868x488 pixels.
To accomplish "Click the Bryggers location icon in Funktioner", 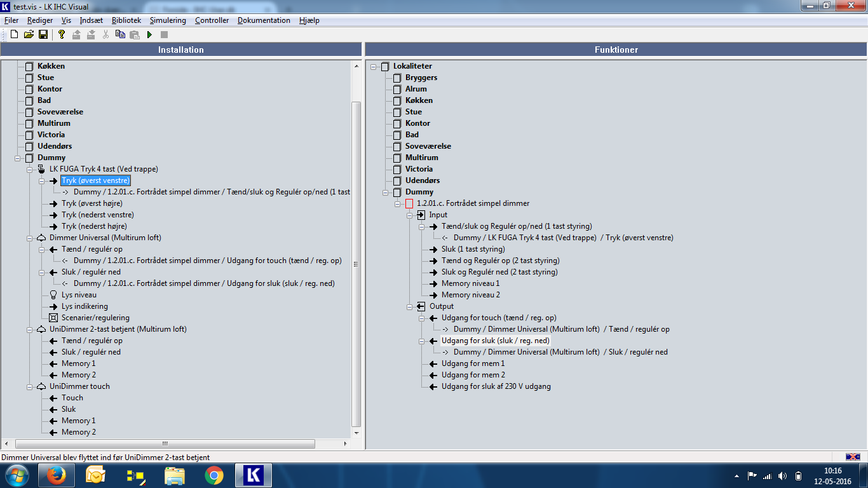I will (x=397, y=78).
